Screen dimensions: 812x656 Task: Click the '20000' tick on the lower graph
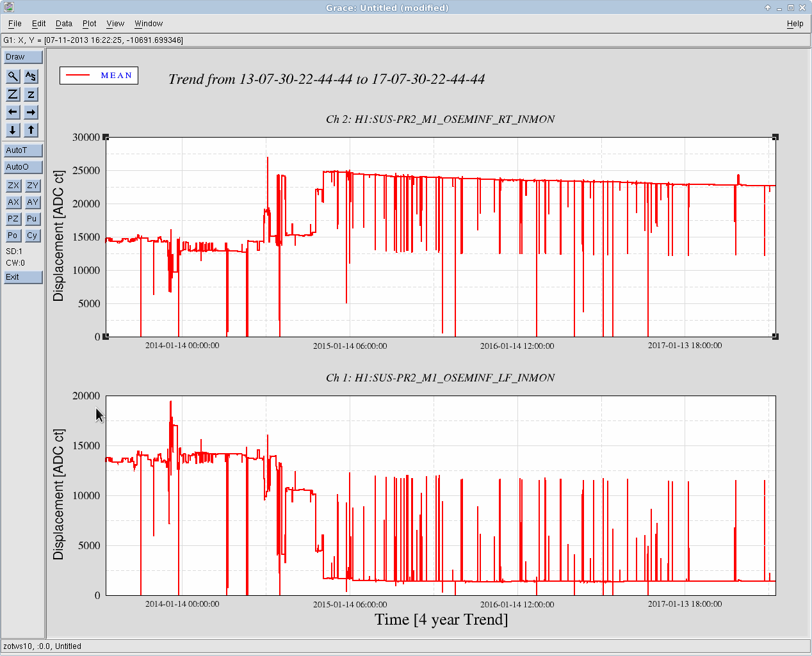click(86, 396)
